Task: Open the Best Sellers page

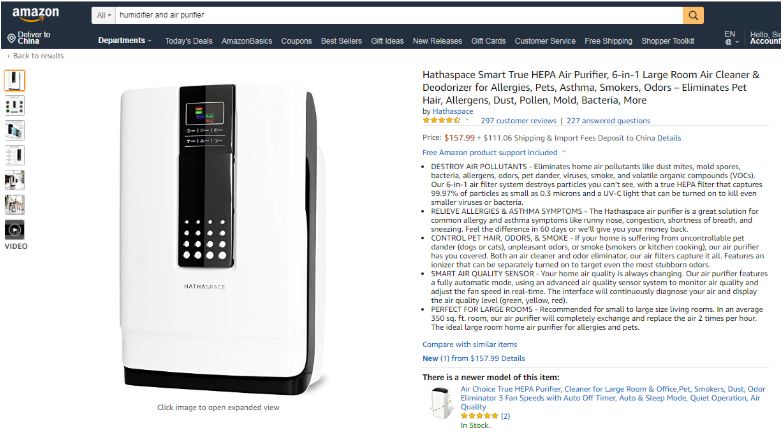Action: (342, 41)
